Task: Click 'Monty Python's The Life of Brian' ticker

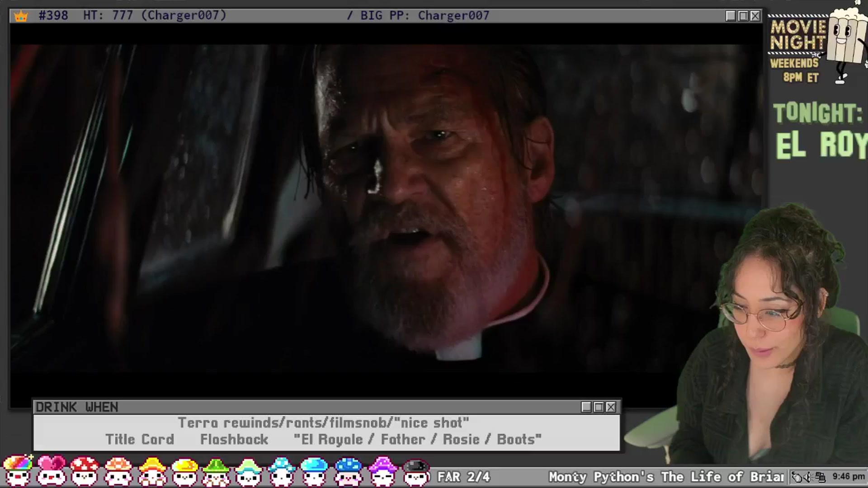Action: [666, 477]
